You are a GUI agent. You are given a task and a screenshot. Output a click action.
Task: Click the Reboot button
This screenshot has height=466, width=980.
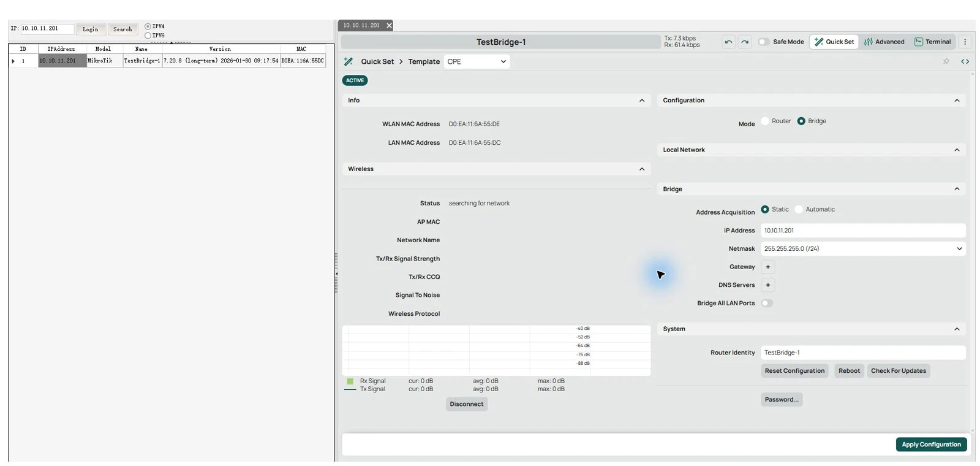849,371
